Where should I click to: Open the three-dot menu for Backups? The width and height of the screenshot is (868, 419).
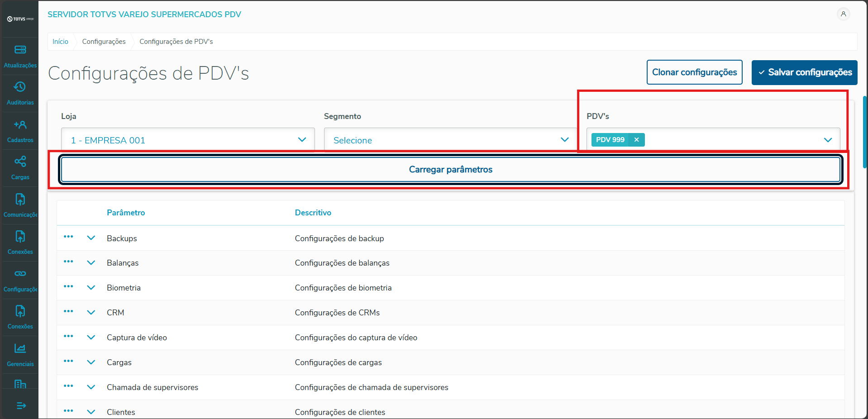[x=68, y=237]
